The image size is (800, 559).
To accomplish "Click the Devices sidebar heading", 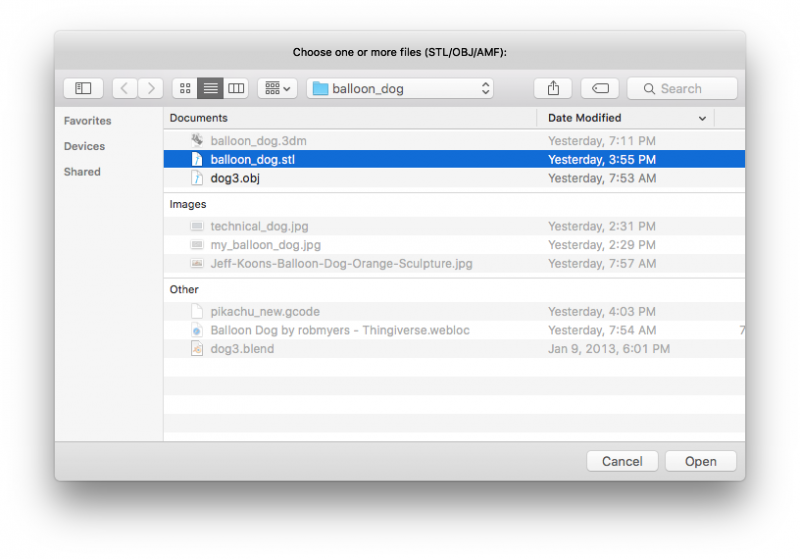I will 84,146.
